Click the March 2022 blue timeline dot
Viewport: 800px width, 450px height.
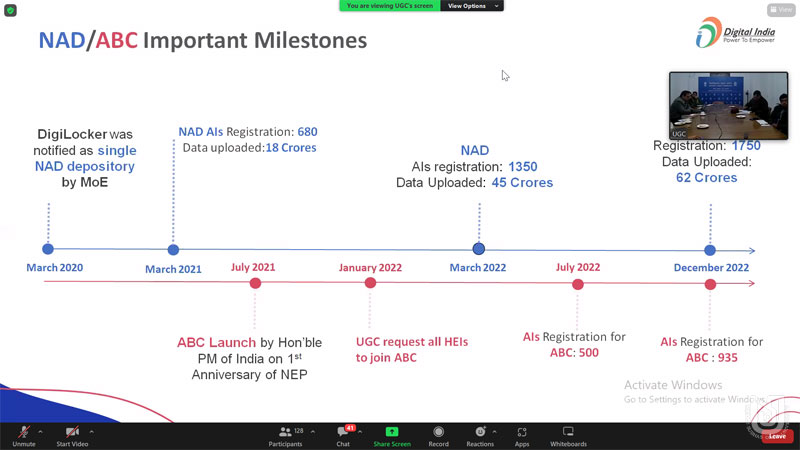(x=479, y=248)
